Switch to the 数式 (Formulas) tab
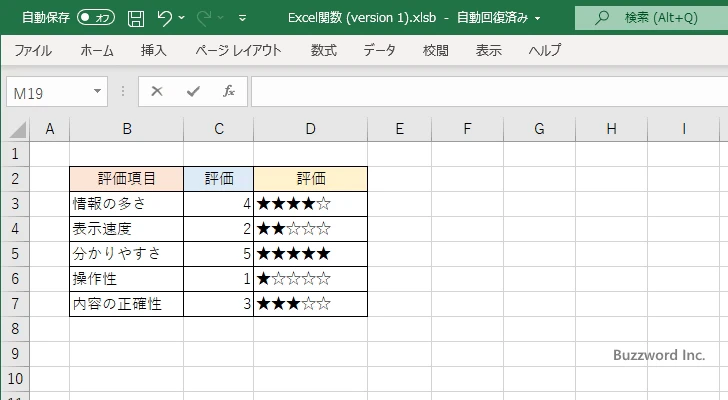This screenshot has width=728, height=400. [323, 50]
